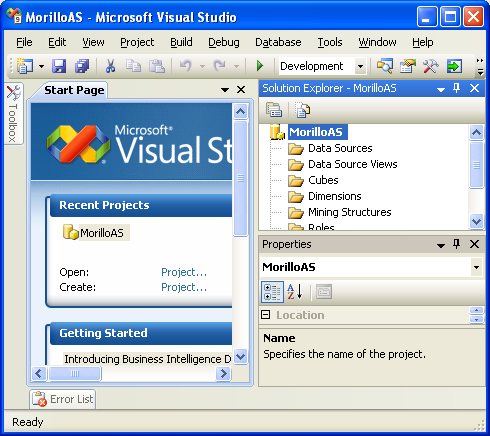Click the Open Project link
The width and height of the screenshot is (490, 436).
[184, 272]
